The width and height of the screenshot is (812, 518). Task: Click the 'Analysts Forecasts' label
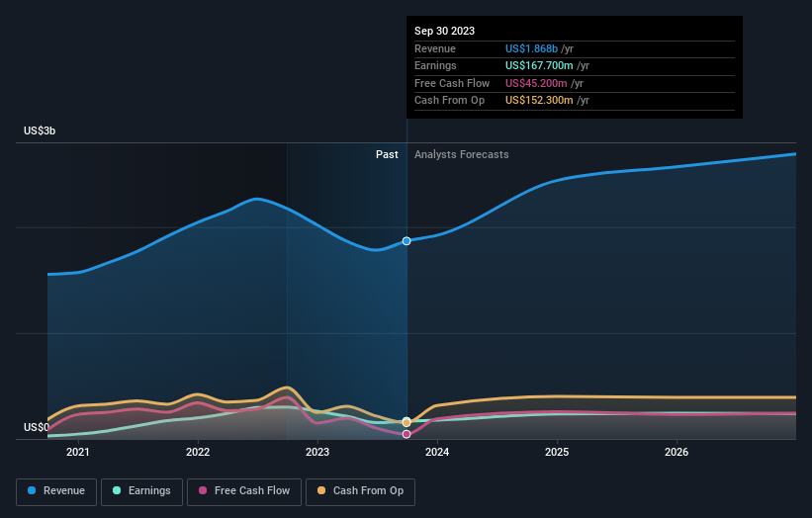click(462, 155)
